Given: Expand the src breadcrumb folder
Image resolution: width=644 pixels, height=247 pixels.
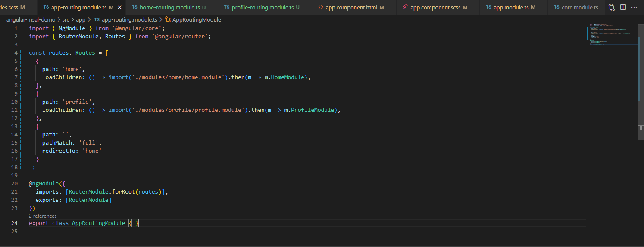Looking at the screenshot, I should point(66,20).
